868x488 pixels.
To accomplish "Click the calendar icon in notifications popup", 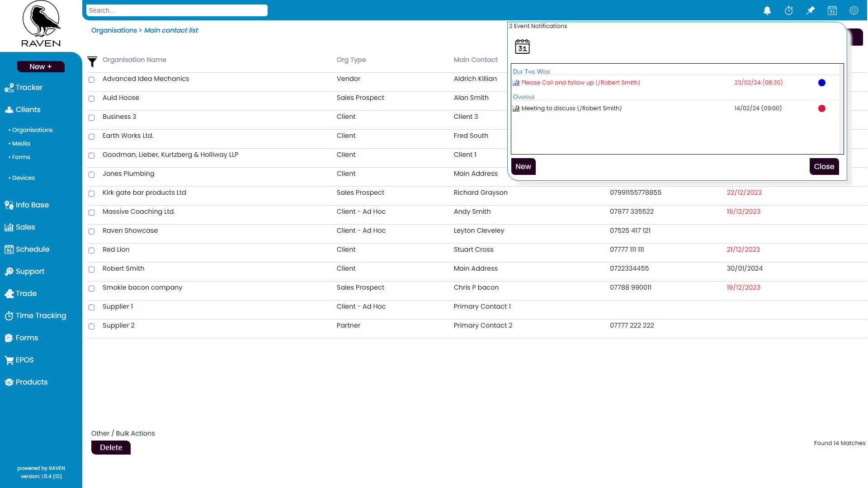I will pyautogui.click(x=522, y=47).
